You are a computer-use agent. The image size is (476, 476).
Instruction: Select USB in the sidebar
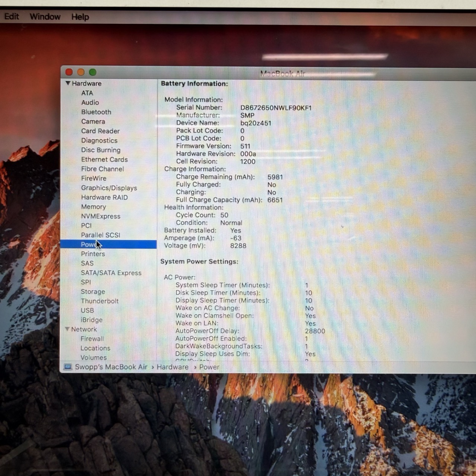pos(87,311)
